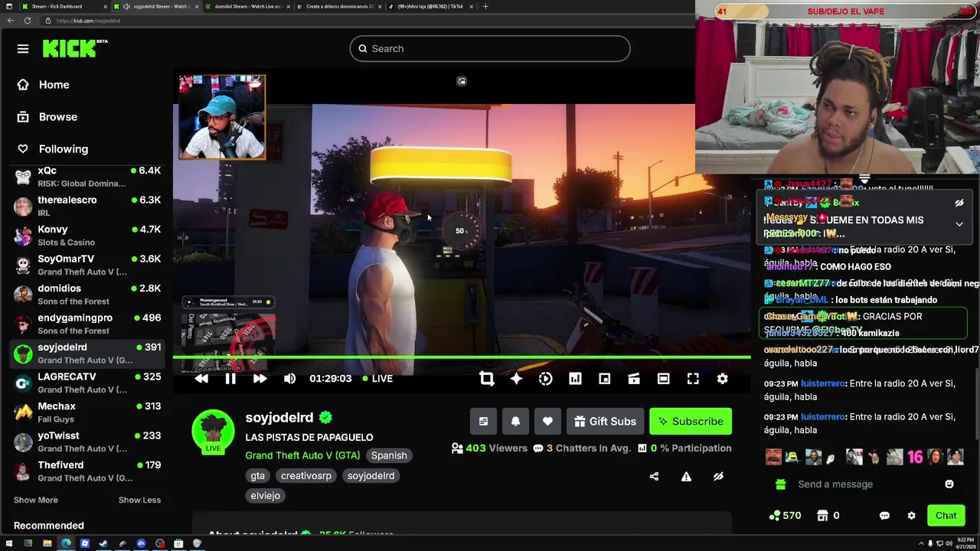Toggle picture-in-picture mode

coord(604,379)
